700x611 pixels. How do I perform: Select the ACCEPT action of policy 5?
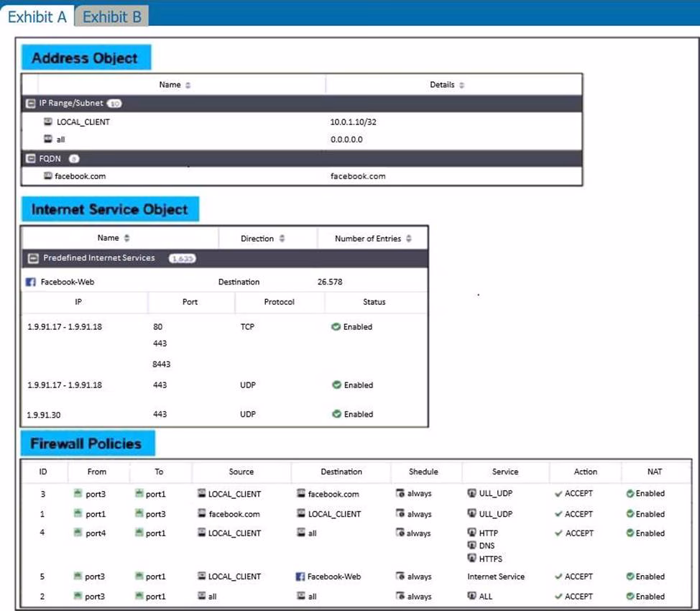pyautogui.click(x=574, y=576)
